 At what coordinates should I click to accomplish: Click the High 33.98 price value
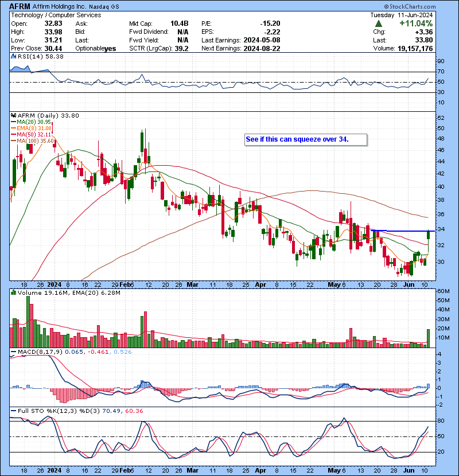click(53, 32)
